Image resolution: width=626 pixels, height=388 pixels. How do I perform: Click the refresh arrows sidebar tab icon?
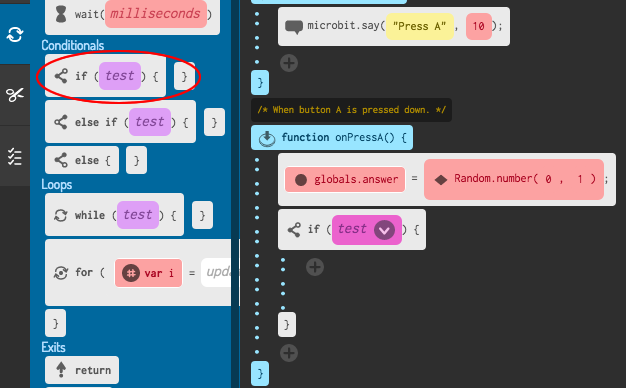point(15,34)
